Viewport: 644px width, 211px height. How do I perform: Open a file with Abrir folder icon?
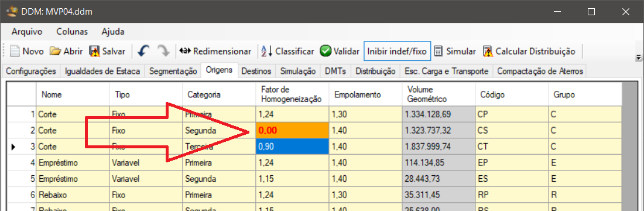55,52
